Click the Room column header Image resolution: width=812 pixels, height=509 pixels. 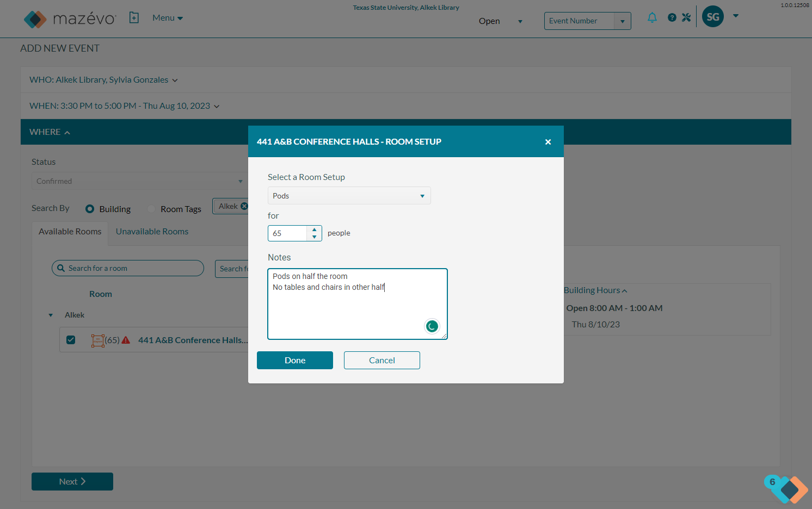coord(101,294)
